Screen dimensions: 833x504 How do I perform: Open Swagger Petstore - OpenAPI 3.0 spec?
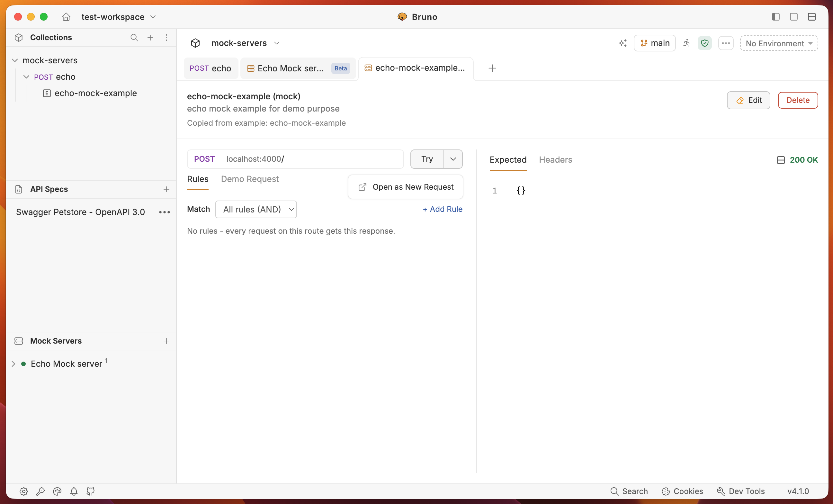[80, 212]
